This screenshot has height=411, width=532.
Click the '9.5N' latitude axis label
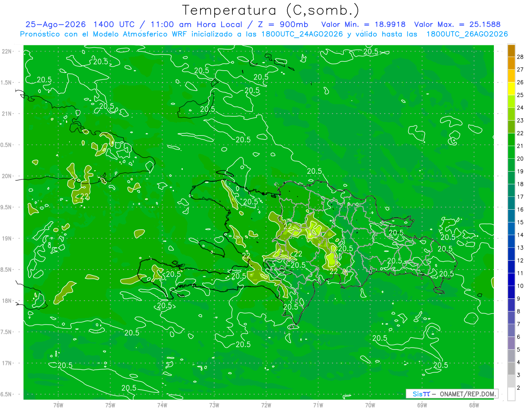(x=6, y=207)
